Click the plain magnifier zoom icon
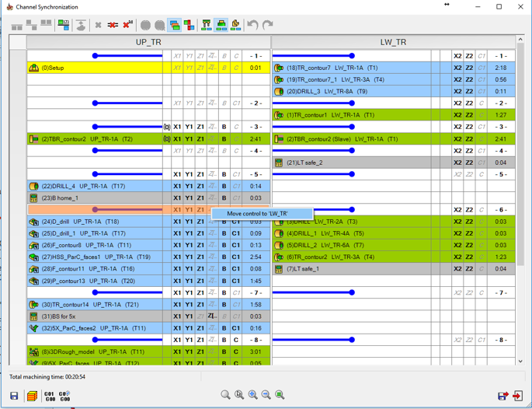The width and height of the screenshot is (532, 409). click(225, 395)
